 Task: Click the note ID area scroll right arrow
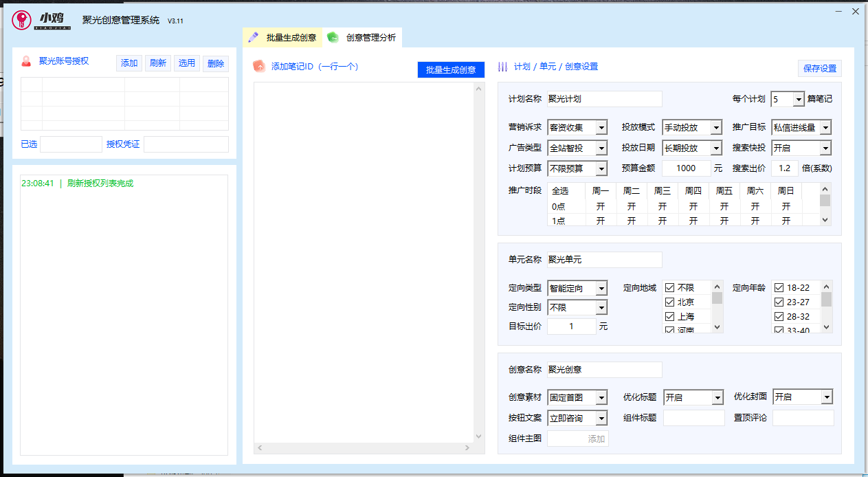tap(467, 448)
